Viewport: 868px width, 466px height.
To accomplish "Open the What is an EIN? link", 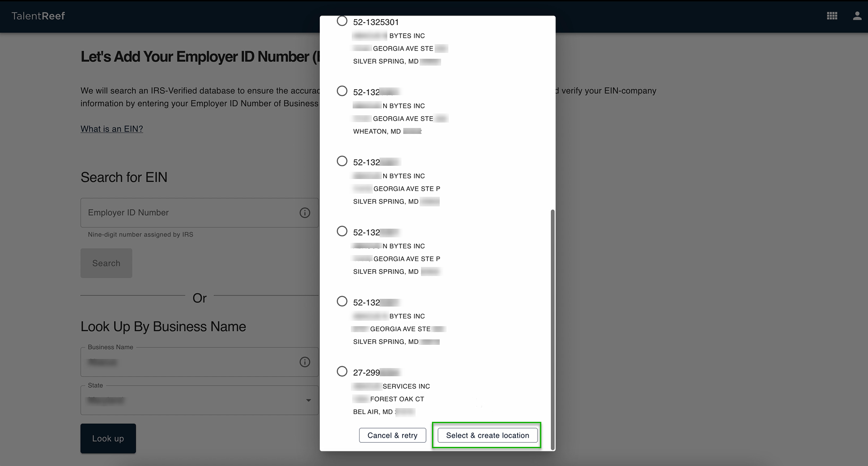I will click(x=112, y=129).
